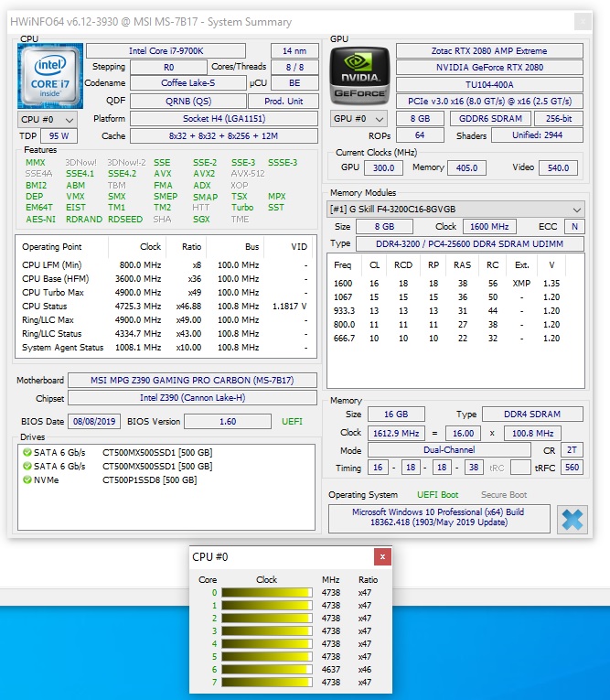The height and width of the screenshot is (700, 610).
Task: Click the Core 3 clock bar
Action: click(x=266, y=630)
